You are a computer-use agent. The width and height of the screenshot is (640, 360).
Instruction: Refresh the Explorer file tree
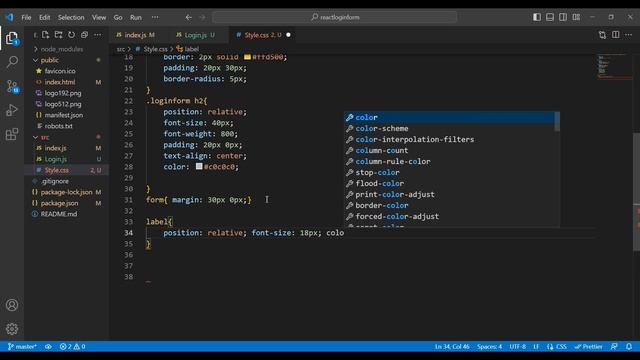(x=71, y=35)
